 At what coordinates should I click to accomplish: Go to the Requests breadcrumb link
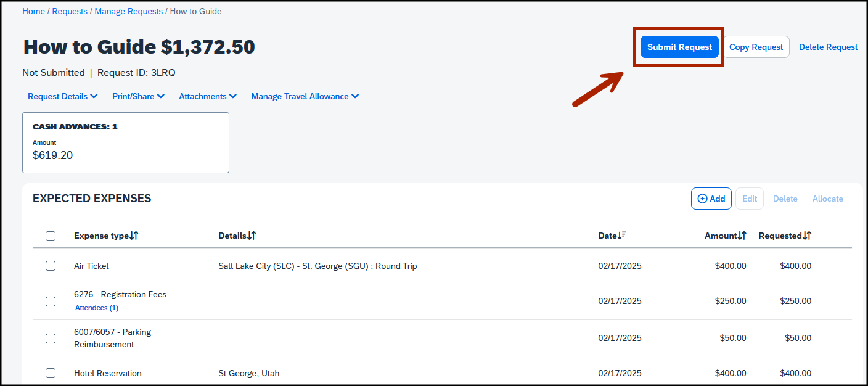pos(70,11)
